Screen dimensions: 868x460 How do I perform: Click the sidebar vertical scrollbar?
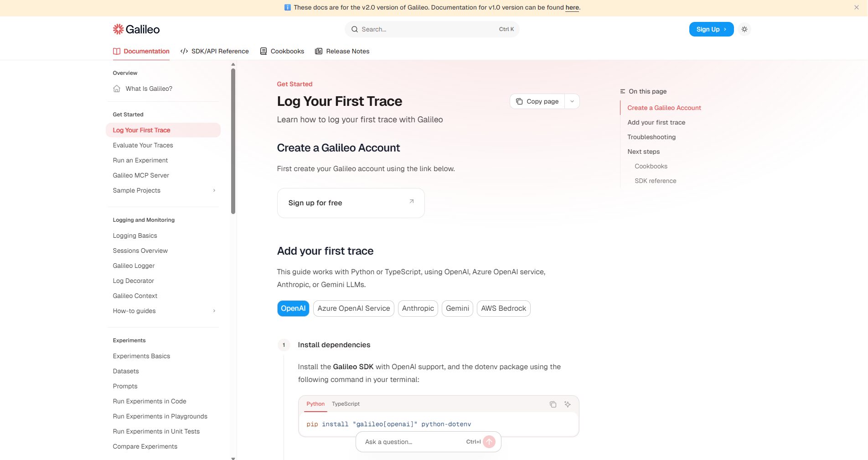pos(233,141)
